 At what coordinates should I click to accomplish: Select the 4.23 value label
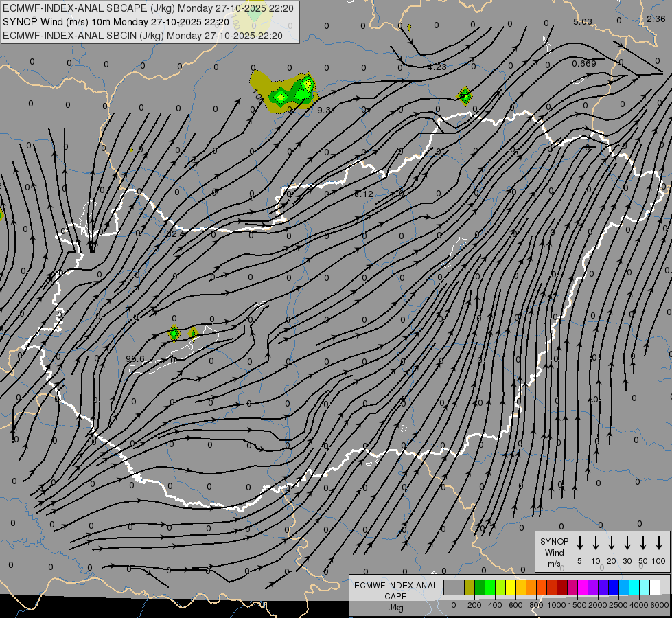pos(437,67)
